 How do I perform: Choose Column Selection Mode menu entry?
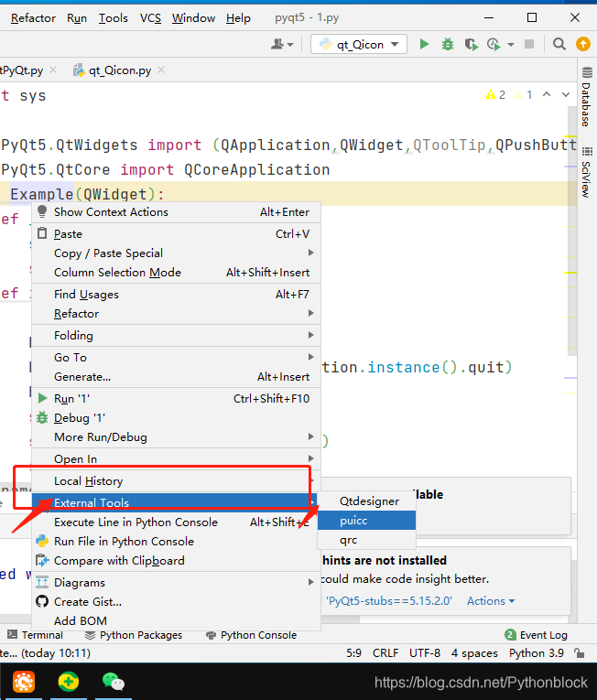tap(177, 273)
